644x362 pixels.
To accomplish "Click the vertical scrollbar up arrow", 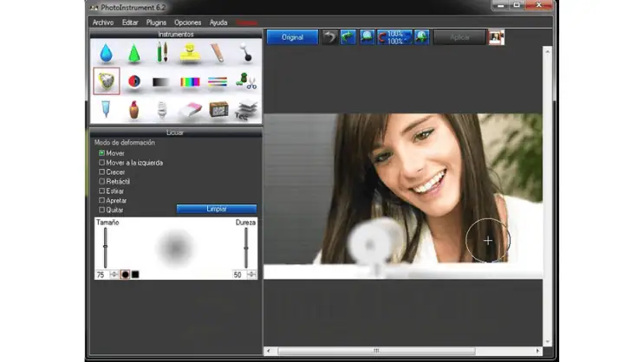I will 548,51.
